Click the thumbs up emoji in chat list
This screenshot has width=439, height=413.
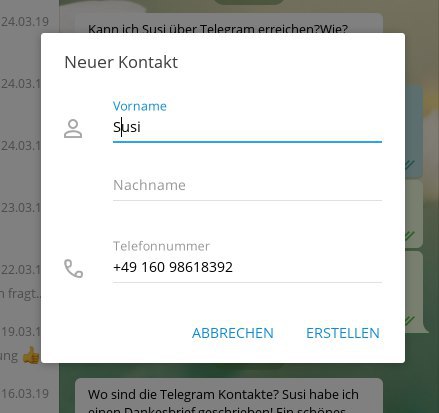point(31,356)
